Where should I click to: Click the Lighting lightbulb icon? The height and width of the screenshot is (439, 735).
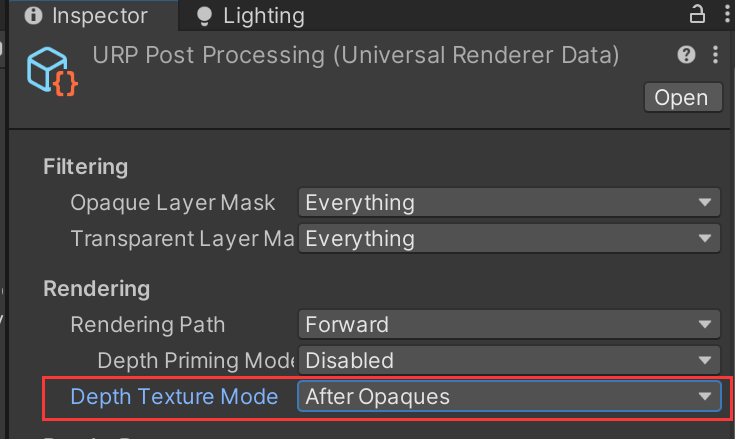point(204,16)
